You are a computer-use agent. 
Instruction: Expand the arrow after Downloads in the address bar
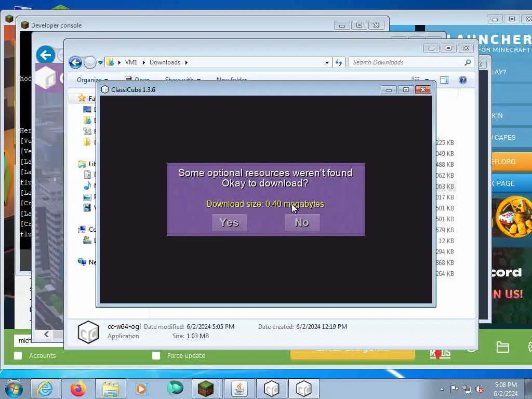187,62
